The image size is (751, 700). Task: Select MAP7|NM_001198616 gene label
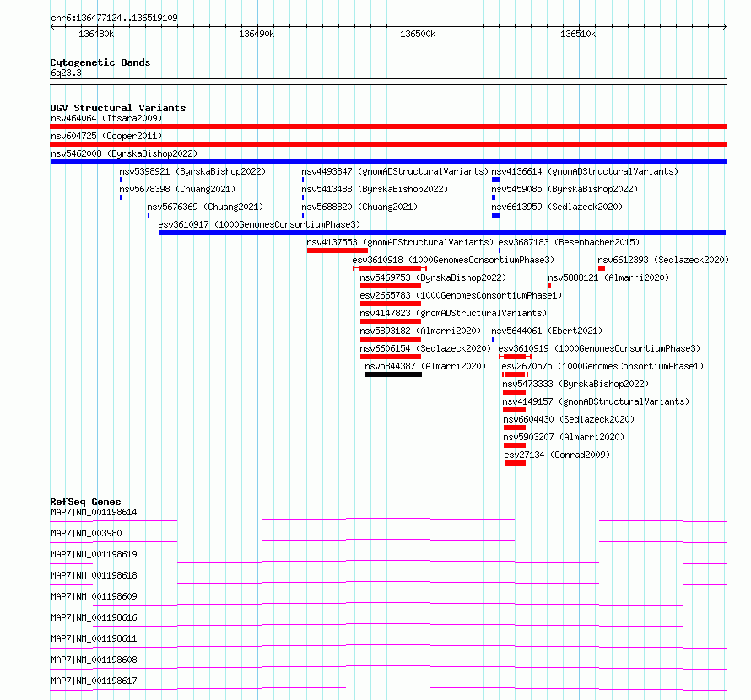pyautogui.click(x=94, y=617)
